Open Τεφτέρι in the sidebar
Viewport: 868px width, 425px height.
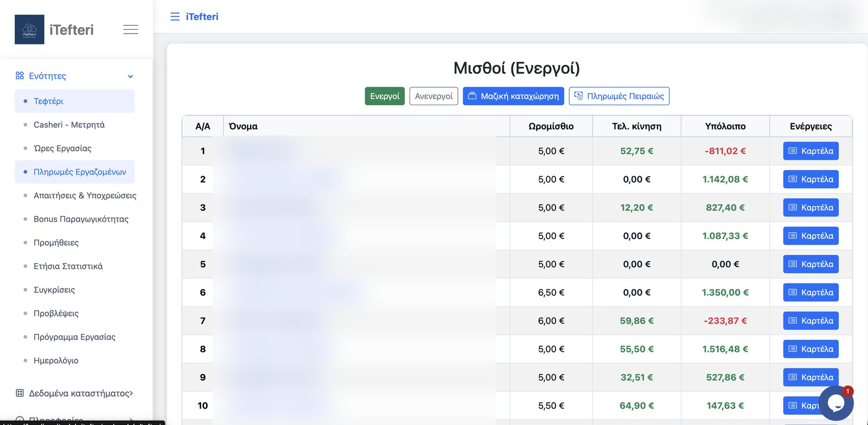[x=74, y=101]
